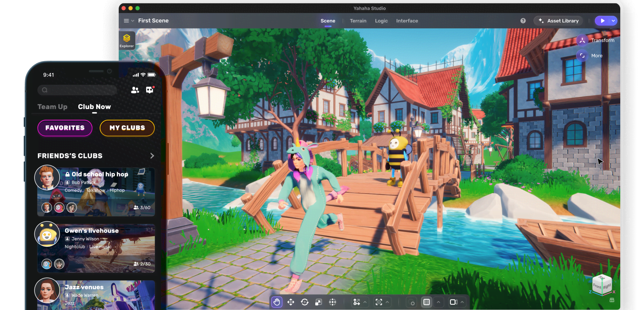
Task: Open the hamburger menu beside First Scene
Action: tap(126, 21)
